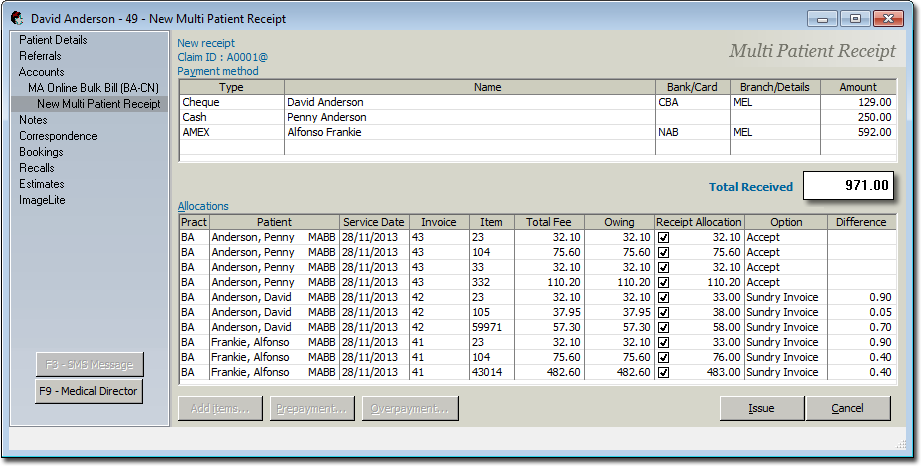This screenshot has height=466, width=921.
Task: Click the app icon in title bar
Action: [17, 18]
